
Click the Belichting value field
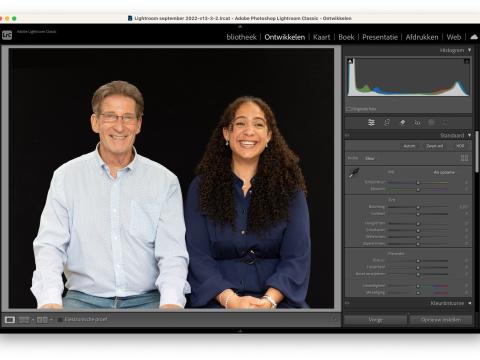click(x=463, y=207)
